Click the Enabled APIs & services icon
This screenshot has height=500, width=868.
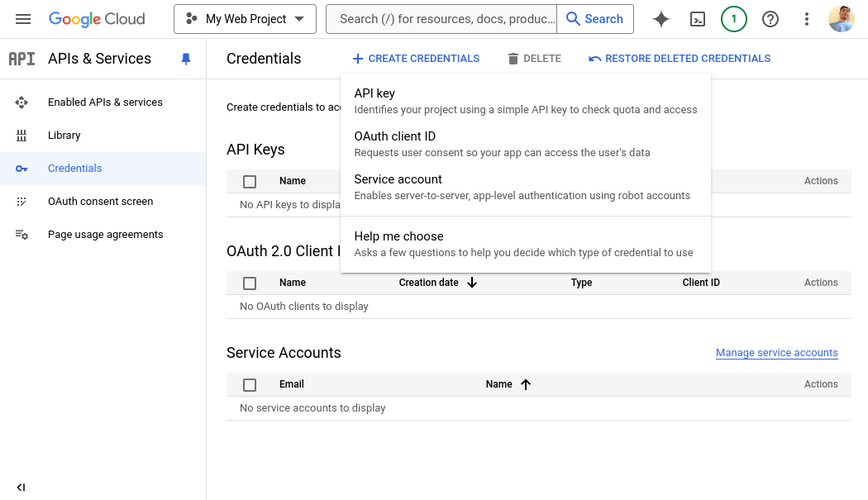[21, 102]
